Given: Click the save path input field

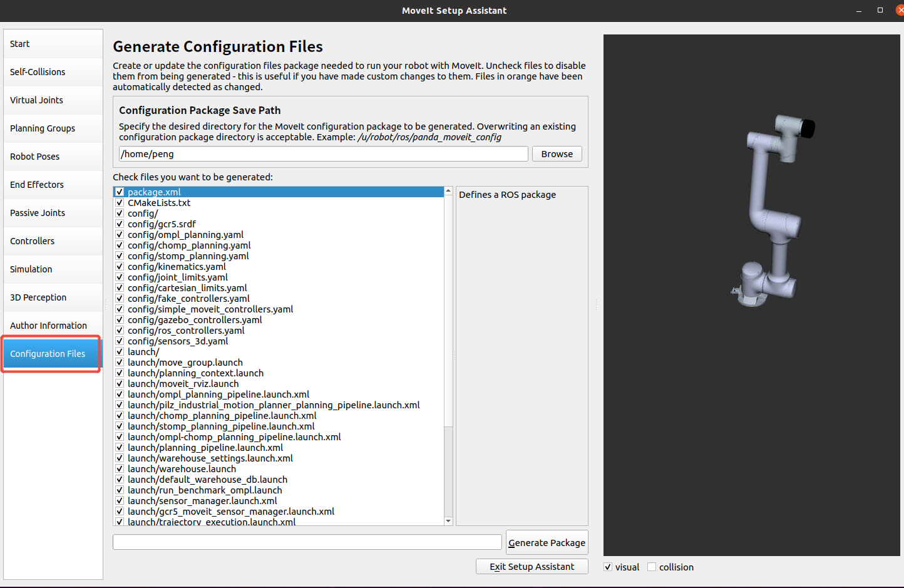Looking at the screenshot, I should (x=324, y=154).
